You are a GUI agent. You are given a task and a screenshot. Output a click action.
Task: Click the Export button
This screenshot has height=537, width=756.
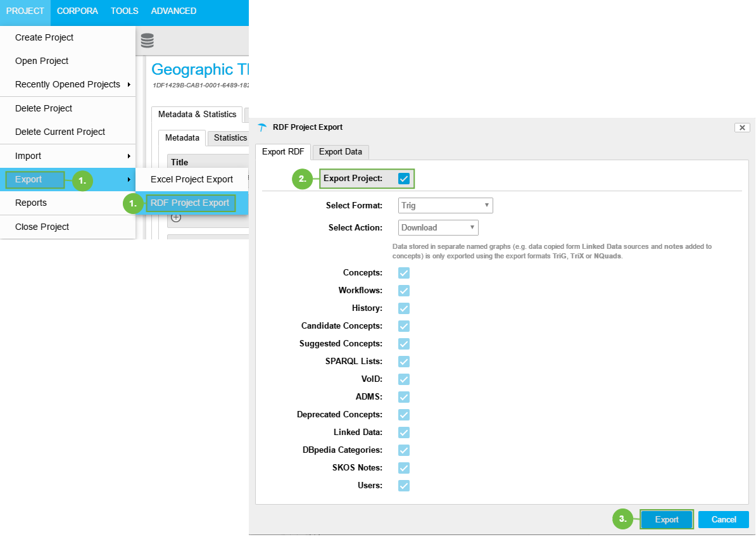(x=666, y=519)
